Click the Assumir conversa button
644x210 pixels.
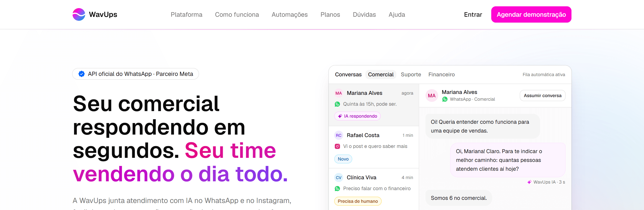542,96
